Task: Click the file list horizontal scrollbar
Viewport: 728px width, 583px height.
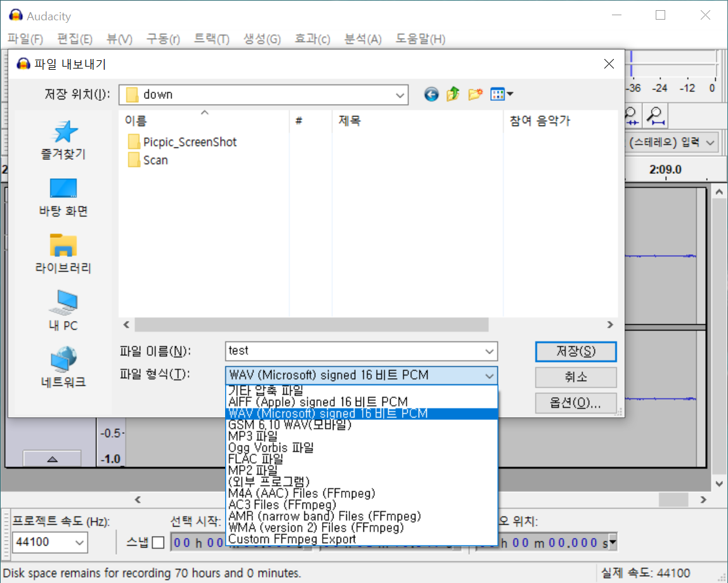Action: pyautogui.click(x=311, y=325)
